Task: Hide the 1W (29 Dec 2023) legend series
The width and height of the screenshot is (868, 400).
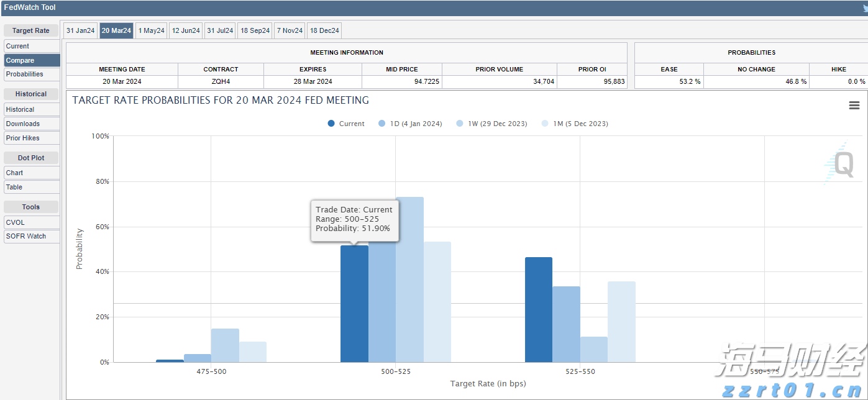Action: [491, 124]
